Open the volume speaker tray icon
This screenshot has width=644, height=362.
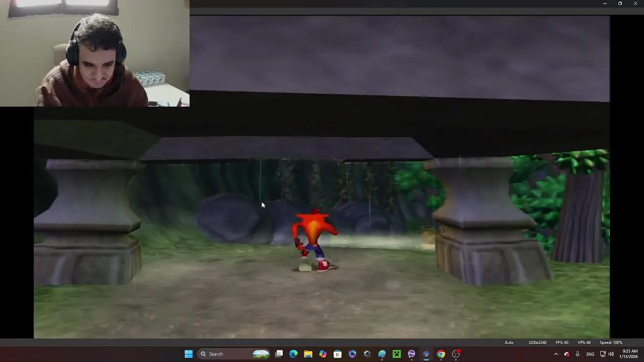point(611,354)
